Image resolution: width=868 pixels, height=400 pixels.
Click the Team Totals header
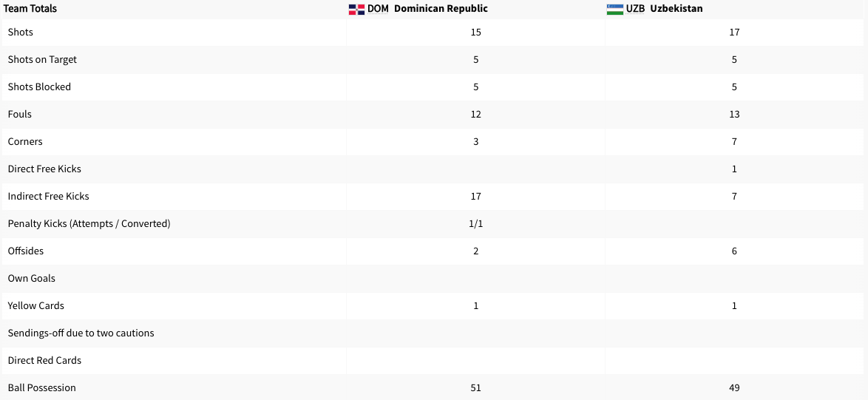tap(30, 9)
